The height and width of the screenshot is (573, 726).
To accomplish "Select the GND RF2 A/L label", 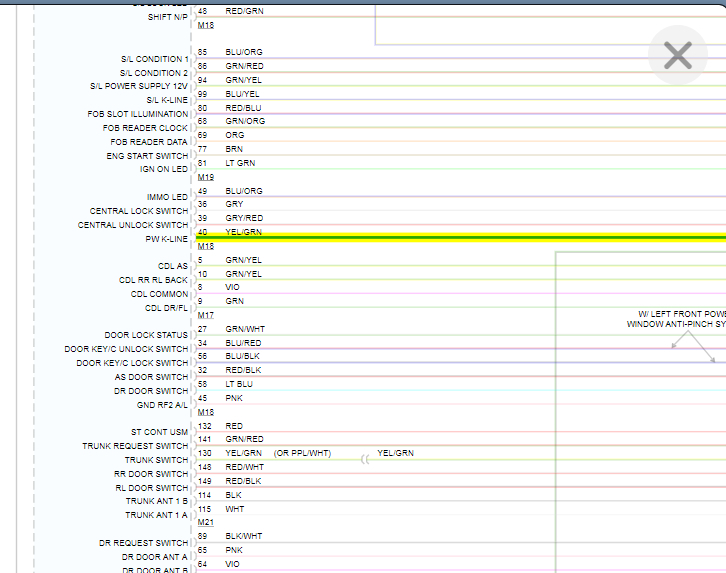I will point(162,405).
